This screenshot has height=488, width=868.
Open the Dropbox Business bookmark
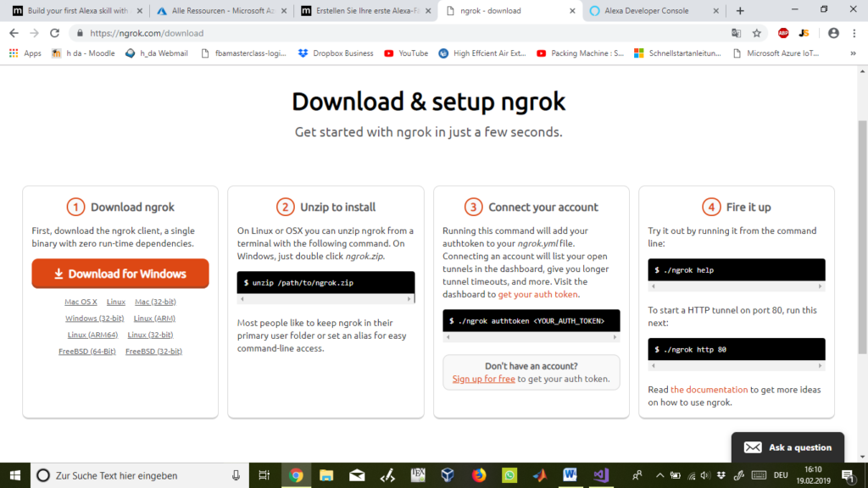[x=336, y=53]
